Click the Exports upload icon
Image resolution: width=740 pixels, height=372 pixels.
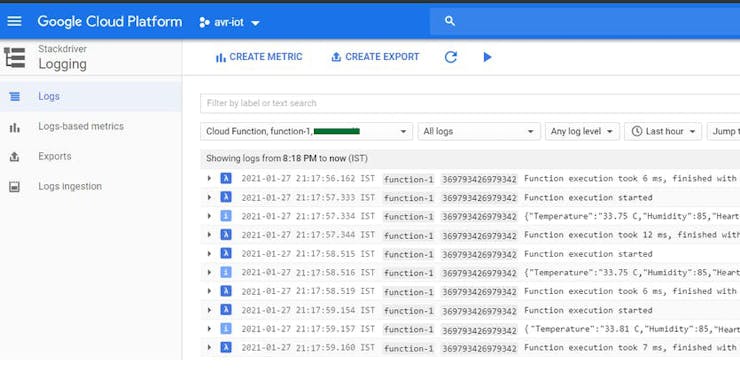click(15, 157)
